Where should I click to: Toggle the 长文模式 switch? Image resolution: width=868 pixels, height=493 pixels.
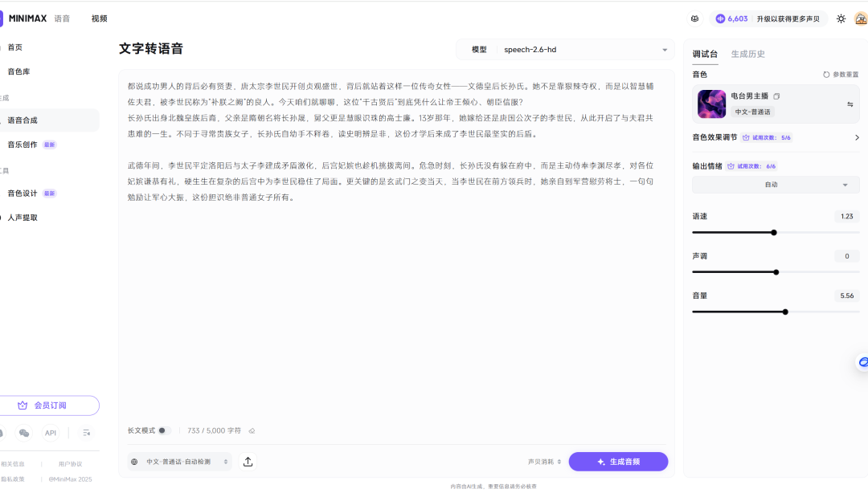[x=165, y=430]
